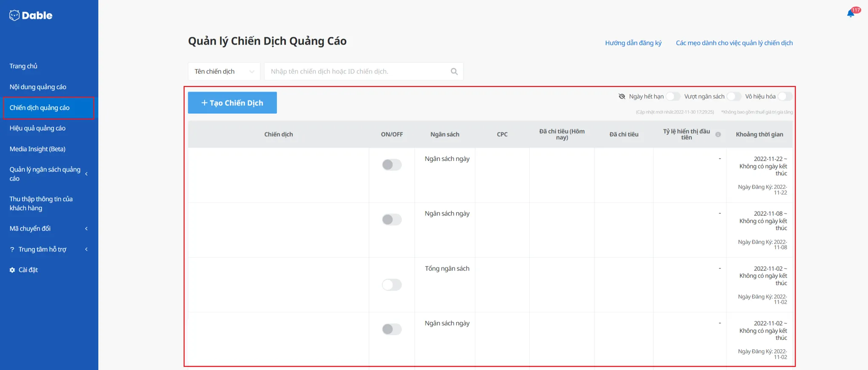Image resolution: width=868 pixels, height=370 pixels.
Task: Click the Trung tâm hỗ trợ question icon
Action: pyautogui.click(x=12, y=250)
